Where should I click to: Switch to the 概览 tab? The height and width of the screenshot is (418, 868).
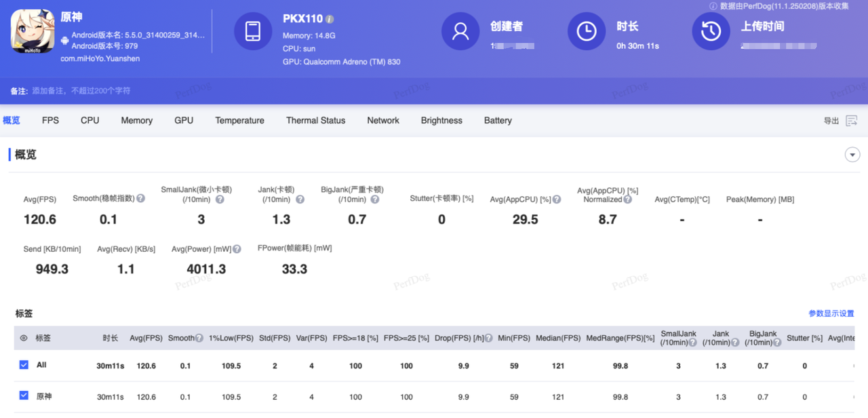pyautogui.click(x=12, y=121)
